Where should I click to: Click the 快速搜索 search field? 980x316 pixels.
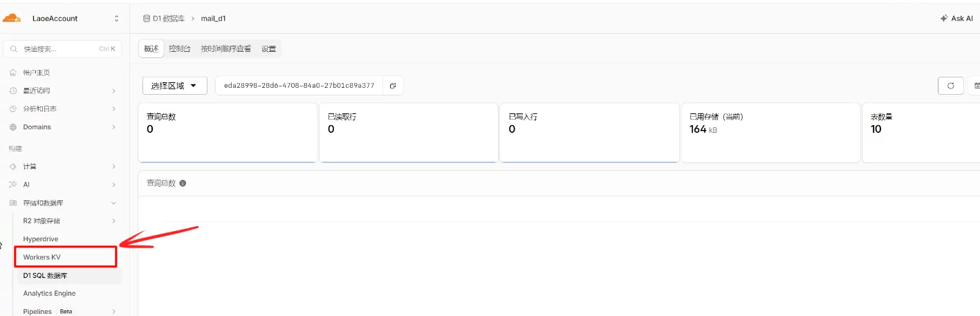62,49
